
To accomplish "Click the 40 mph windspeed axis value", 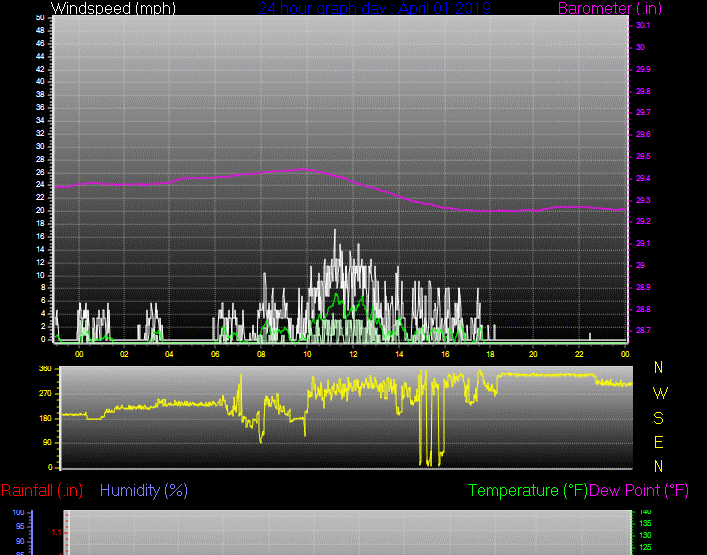I will click(40, 82).
